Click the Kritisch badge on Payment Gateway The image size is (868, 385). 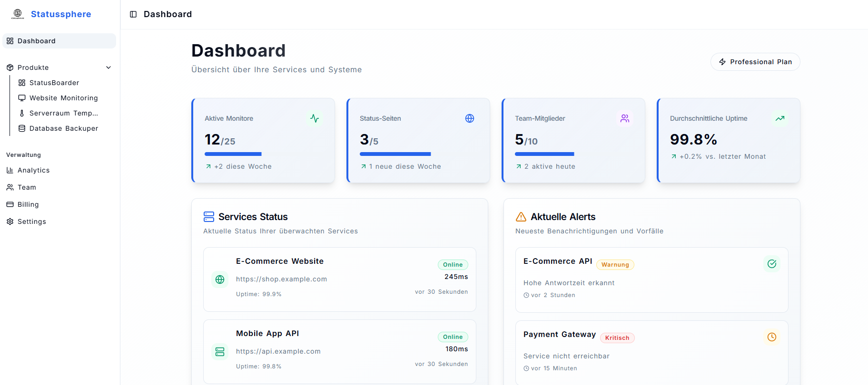617,338
